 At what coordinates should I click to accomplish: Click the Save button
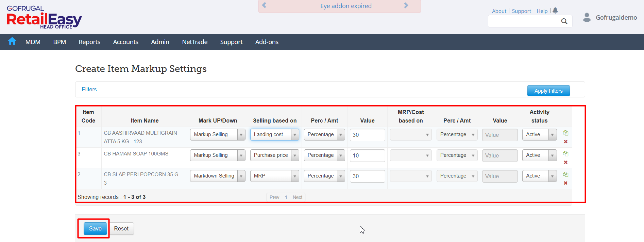click(95, 228)
